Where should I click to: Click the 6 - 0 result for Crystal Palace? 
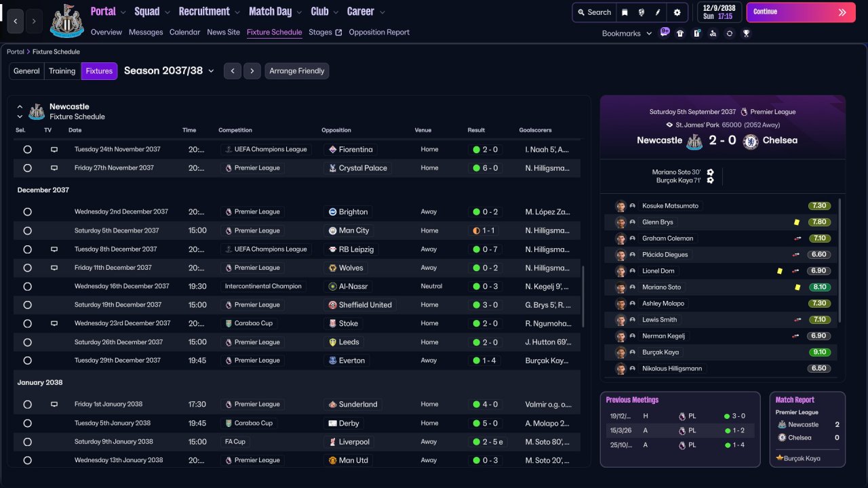[486, 168]
